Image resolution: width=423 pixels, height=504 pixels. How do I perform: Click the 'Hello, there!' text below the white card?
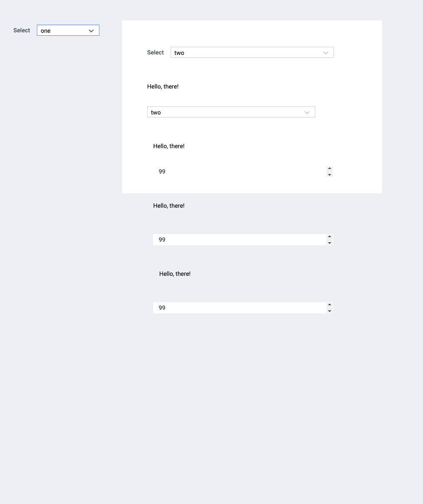(169, 206)
